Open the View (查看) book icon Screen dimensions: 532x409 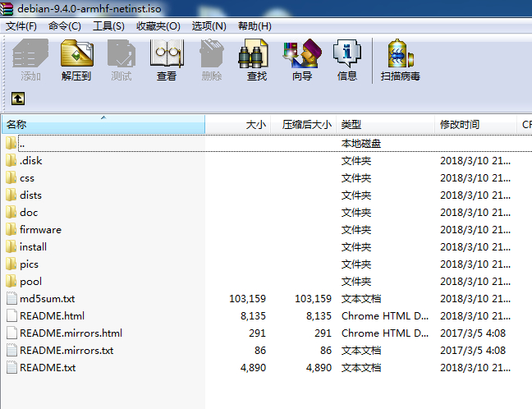[167, 53]
